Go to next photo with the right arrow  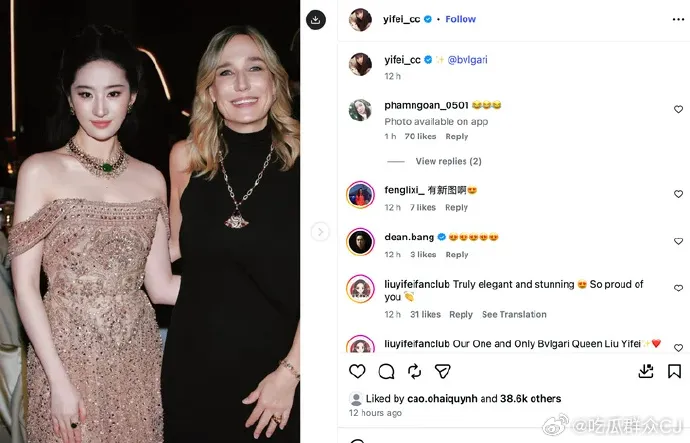point(320,231)
